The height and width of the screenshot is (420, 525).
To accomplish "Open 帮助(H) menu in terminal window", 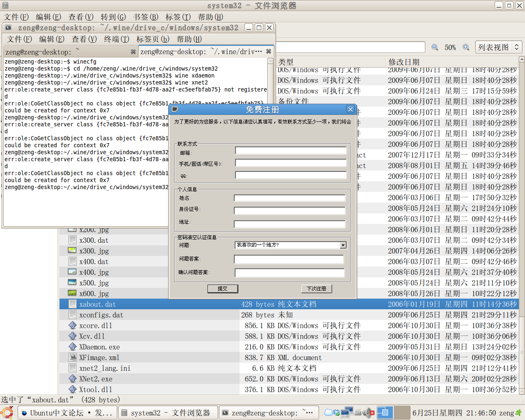I will [x=189, y=39].
